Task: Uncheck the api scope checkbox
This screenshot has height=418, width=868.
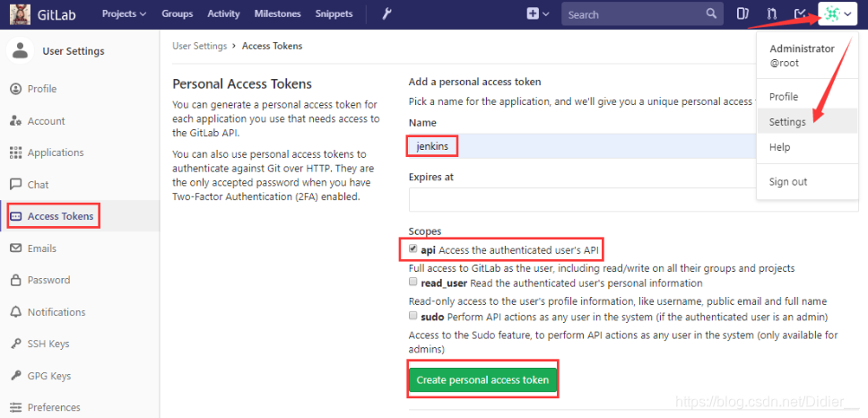Action: coord(412,249)
